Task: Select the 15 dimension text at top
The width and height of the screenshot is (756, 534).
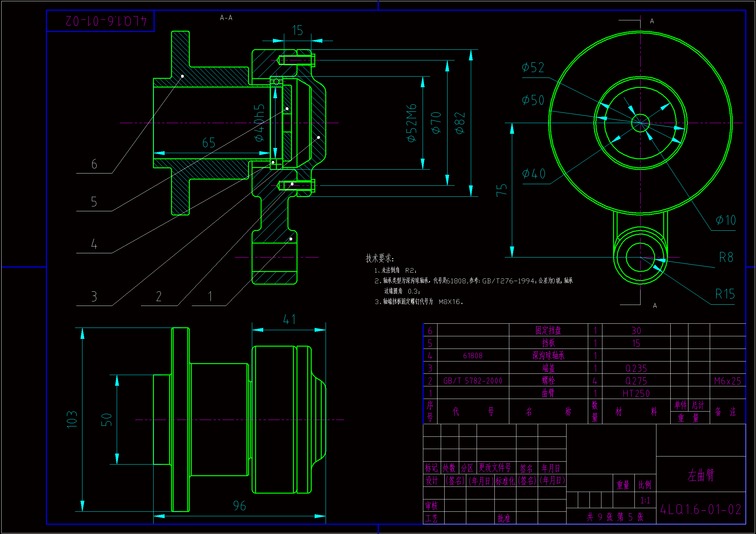Action: [x=297, y=31]
